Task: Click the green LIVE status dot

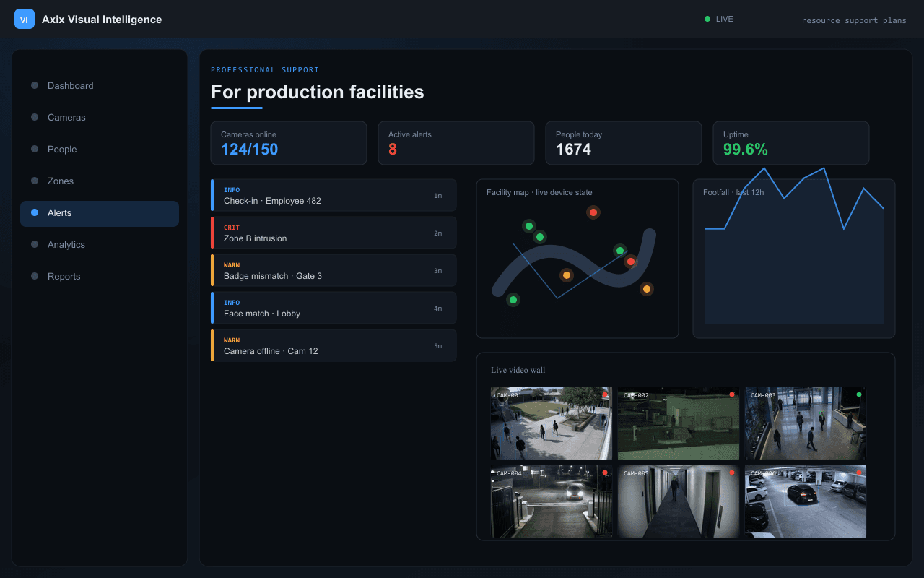Action: (x=707, y=19)
